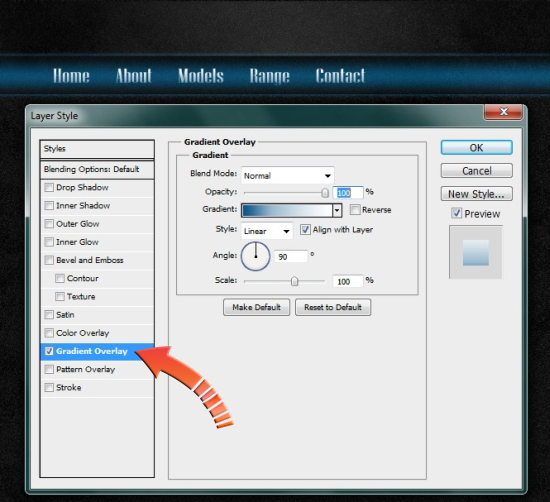Uncheck the Gradient Overlay checkbox
Image resolution: width=550 pixels, height=502 pixels.
(x=49, y=351)
